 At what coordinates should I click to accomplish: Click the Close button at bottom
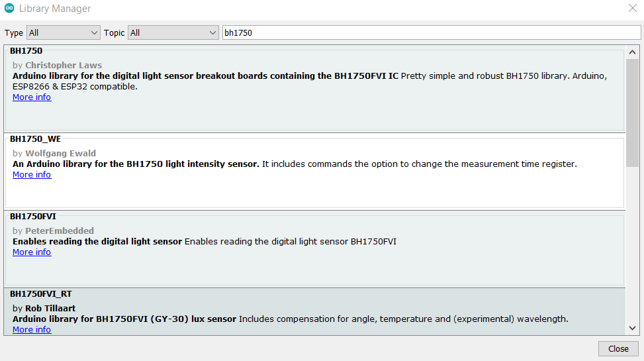pos(618,348)
